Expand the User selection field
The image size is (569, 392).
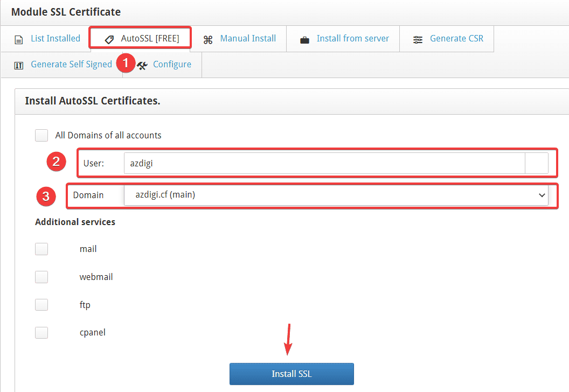pos(538,162)
